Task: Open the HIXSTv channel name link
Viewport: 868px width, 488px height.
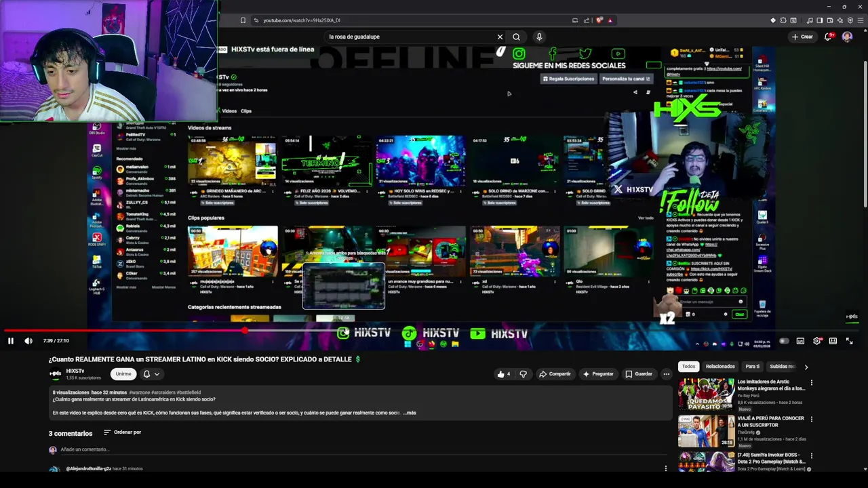Action: pyautogui.click(x=75, y=371)
